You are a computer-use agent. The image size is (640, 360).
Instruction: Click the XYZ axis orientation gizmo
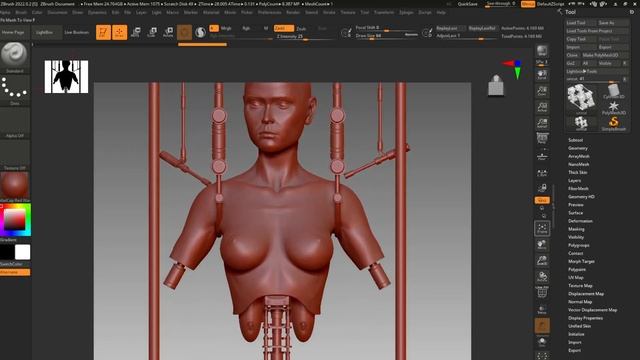coord(513,69)
